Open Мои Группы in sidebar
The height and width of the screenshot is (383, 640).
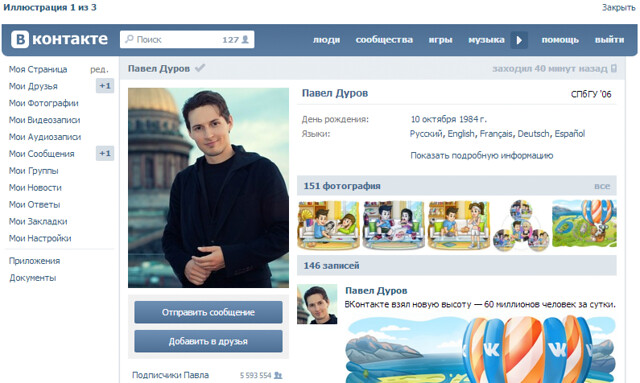(33, 171)
